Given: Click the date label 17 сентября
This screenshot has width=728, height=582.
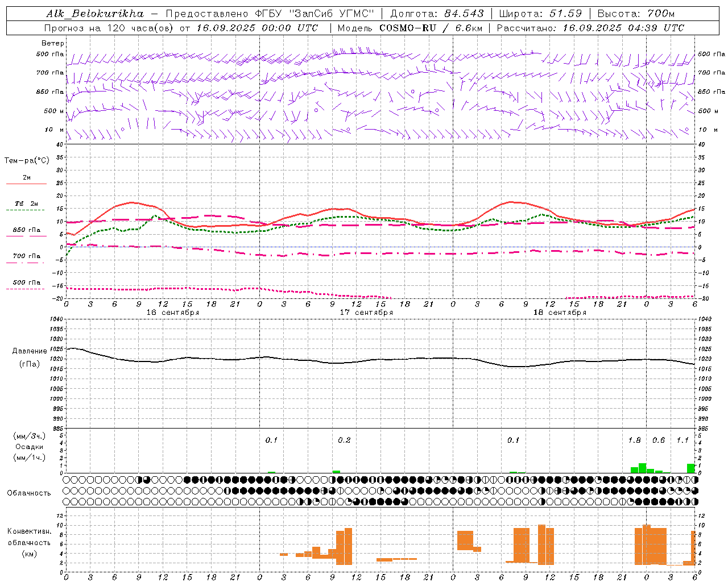Looking at the screenshot, I should pos(366,312).
